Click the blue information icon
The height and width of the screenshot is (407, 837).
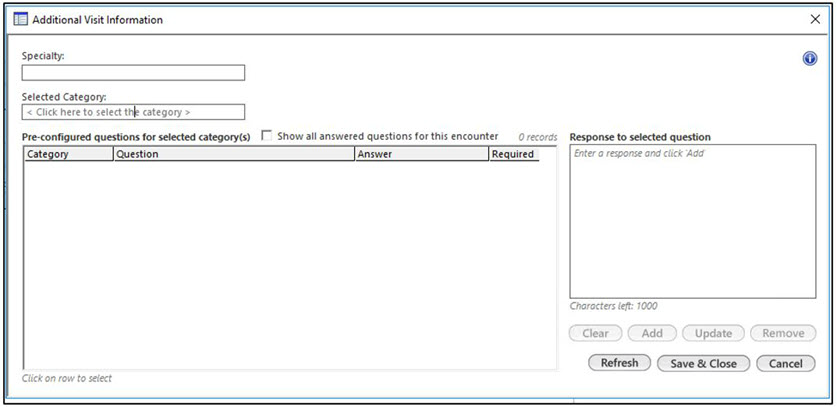(x=809, y=59)
